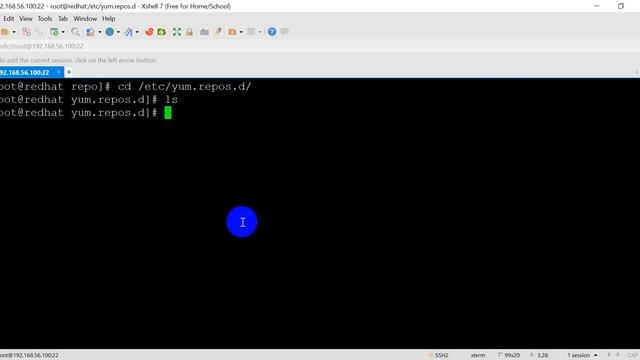Click the 'cd /etc/yum.repos.d/' command text
The image size is (640, 360).
click(x=184, y=87)
